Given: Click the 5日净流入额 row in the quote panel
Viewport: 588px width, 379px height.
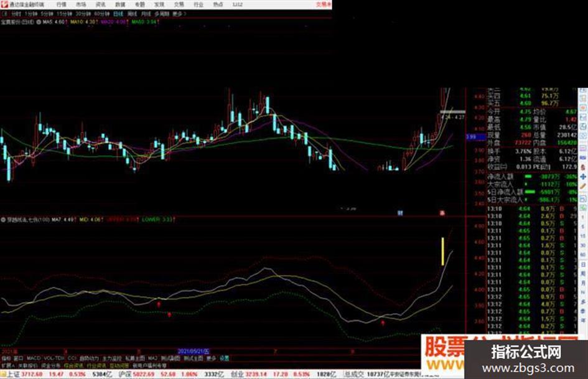Looking at the screenshot, I should 532,192.
